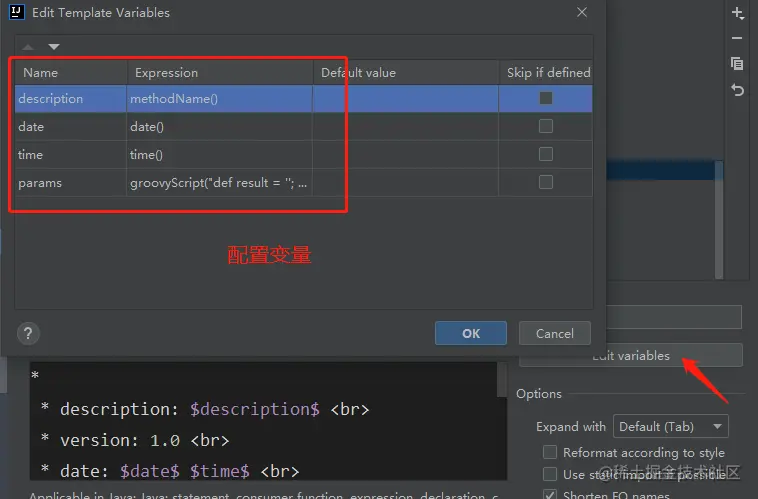Viewport: 758px width, 499px height.
Task: Open the Expand with Default (Tab) dropdown
Action: (x=671, y=426)
